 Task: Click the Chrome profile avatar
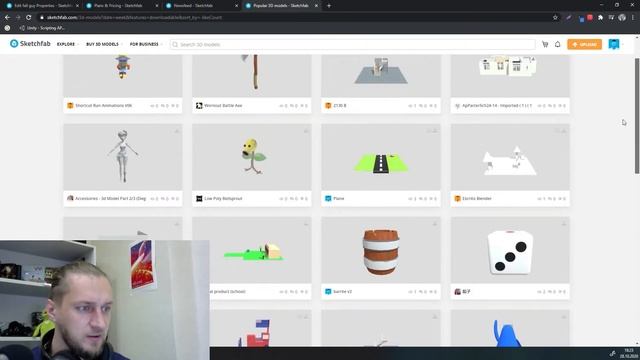(622, 18)
